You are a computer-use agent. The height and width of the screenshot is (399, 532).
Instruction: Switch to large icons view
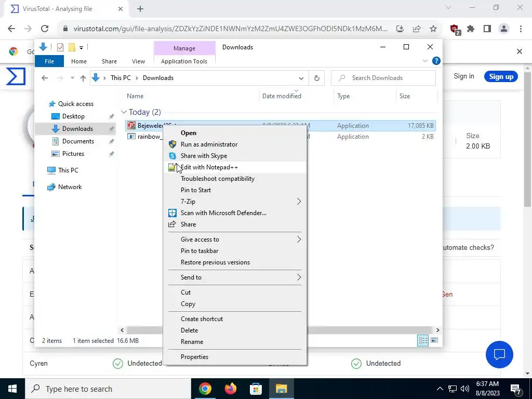click(434, 340)
